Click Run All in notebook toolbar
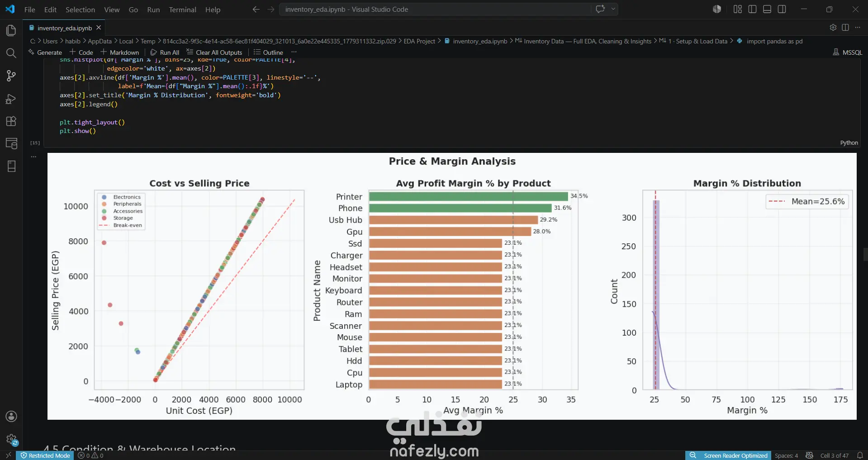The height and width of the screenshot is (460, 868). (x=165, y=52)
